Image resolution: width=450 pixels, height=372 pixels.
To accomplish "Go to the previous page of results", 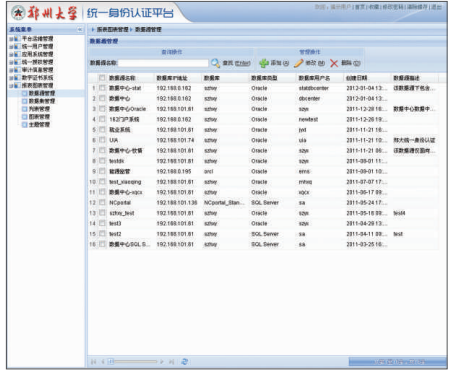I will (103, 362).
